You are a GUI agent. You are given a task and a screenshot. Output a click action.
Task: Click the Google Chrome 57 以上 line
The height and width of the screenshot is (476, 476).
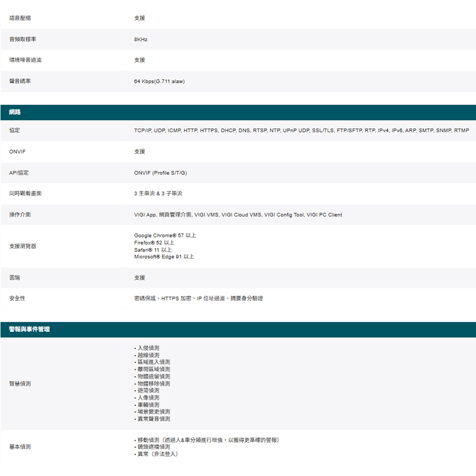(x=165, y=236)
